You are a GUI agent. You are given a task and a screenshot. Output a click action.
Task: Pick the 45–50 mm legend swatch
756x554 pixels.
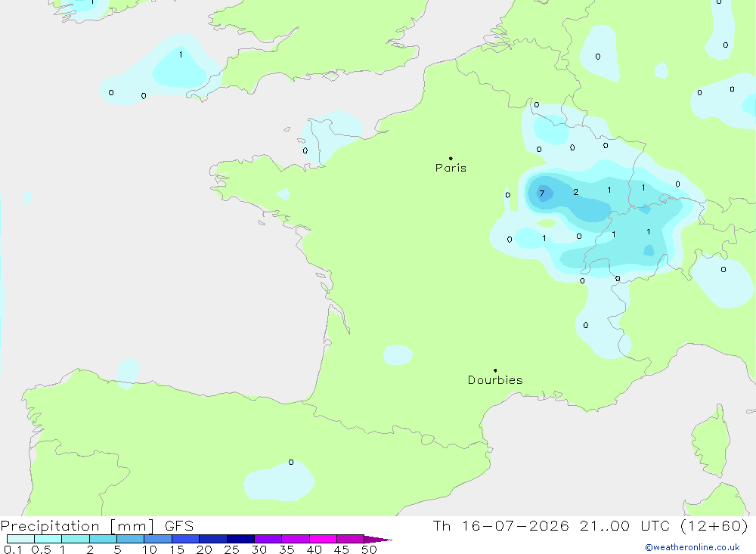[x=351, y=539]
